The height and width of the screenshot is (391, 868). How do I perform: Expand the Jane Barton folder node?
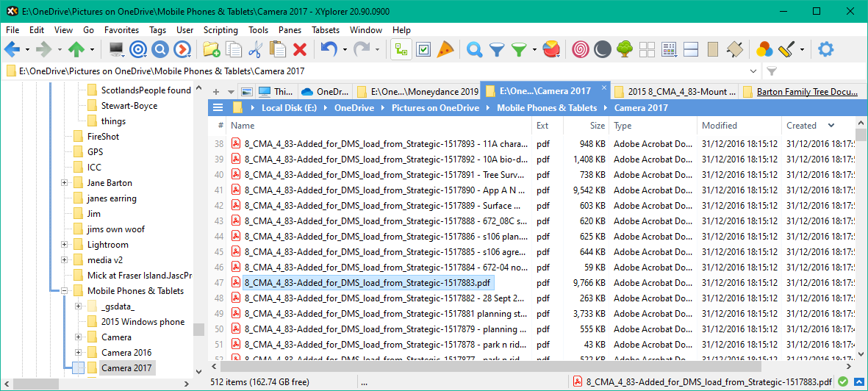coord(64,183)
